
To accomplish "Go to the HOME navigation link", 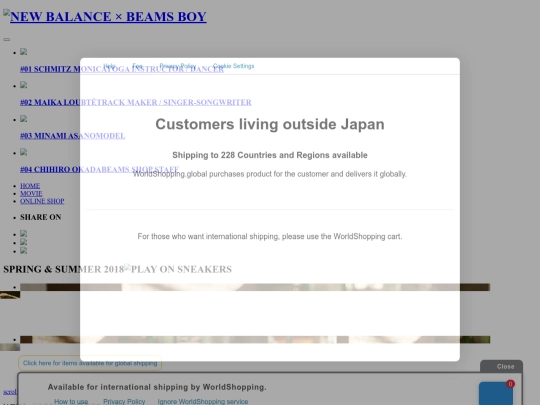I will tap(30, 186).
